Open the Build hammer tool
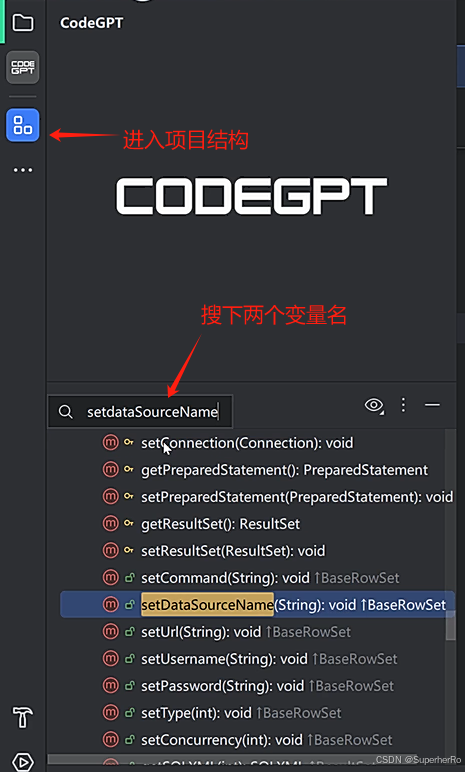 coord(23,717)
